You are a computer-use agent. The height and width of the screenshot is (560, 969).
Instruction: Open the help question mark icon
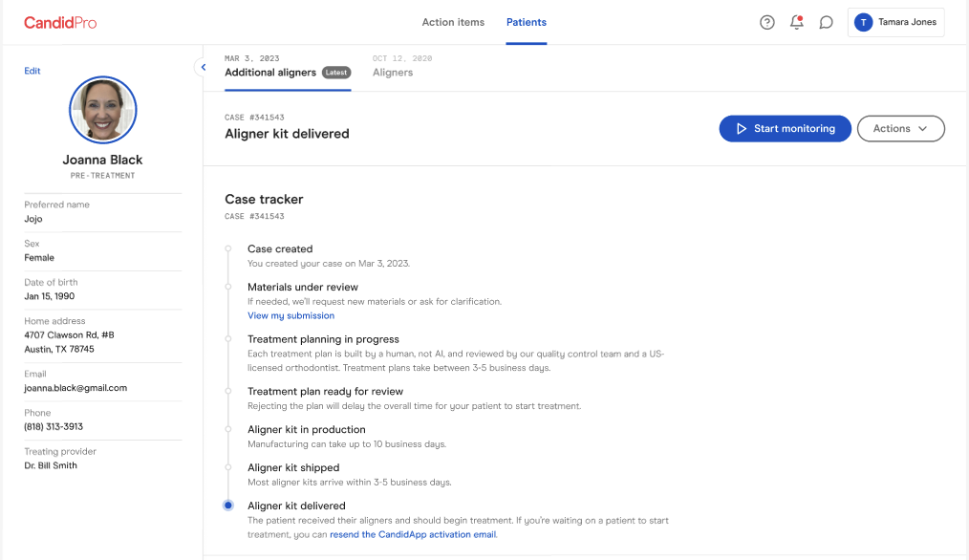[x=767, y=23]
